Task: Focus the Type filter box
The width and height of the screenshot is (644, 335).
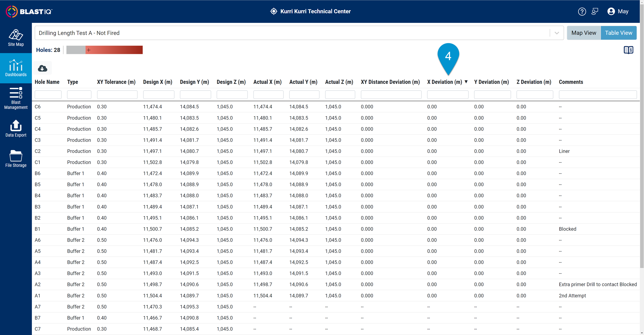Action: click(79, 95)
